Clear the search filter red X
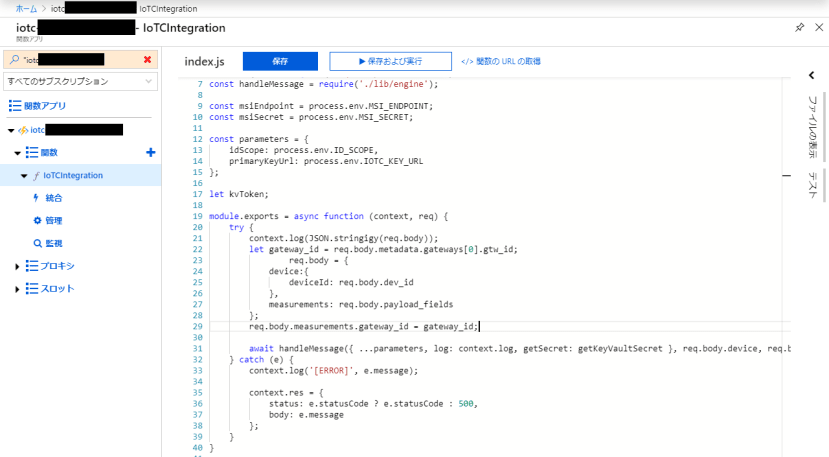 click(148, 60)
